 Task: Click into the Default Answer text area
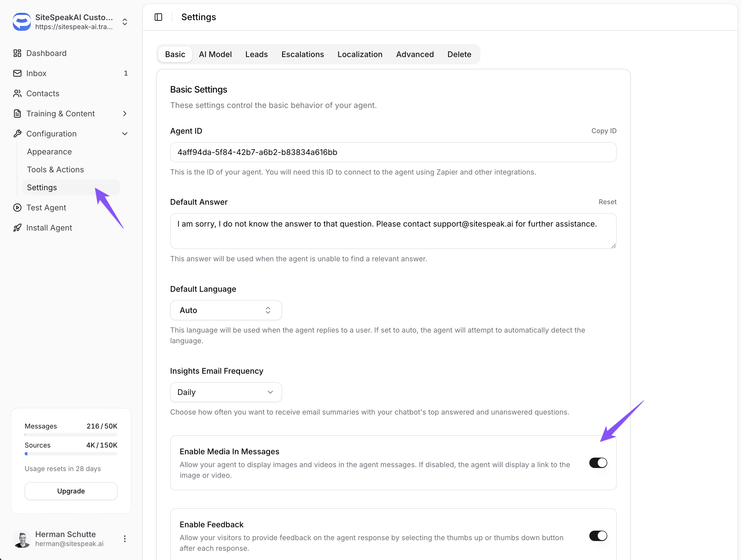coord(393,231)
